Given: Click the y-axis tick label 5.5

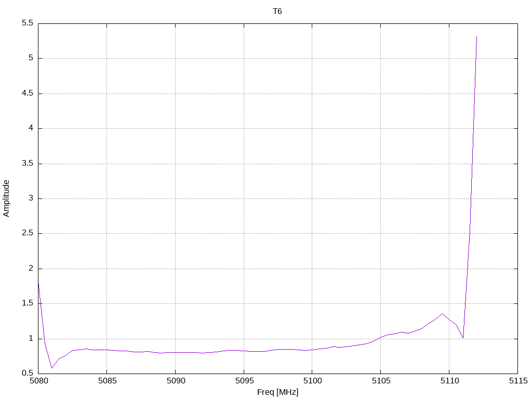Looking at the screenshot, I should [28, 23].
